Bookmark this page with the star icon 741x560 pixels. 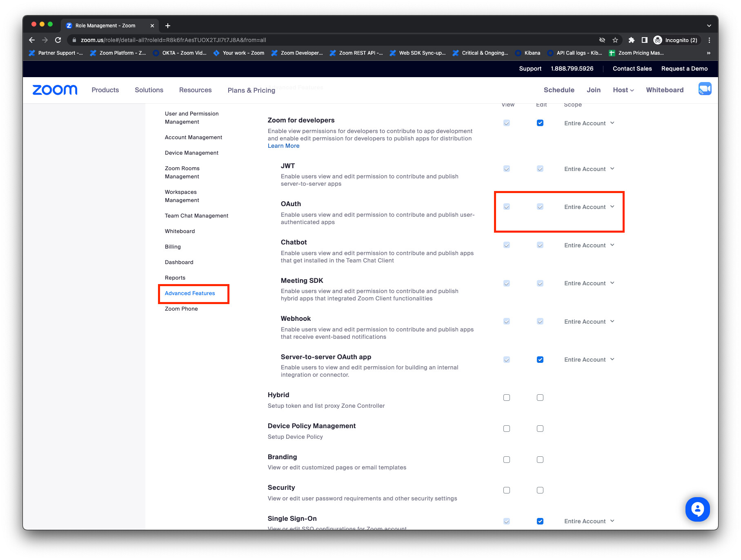coord(615,40)
